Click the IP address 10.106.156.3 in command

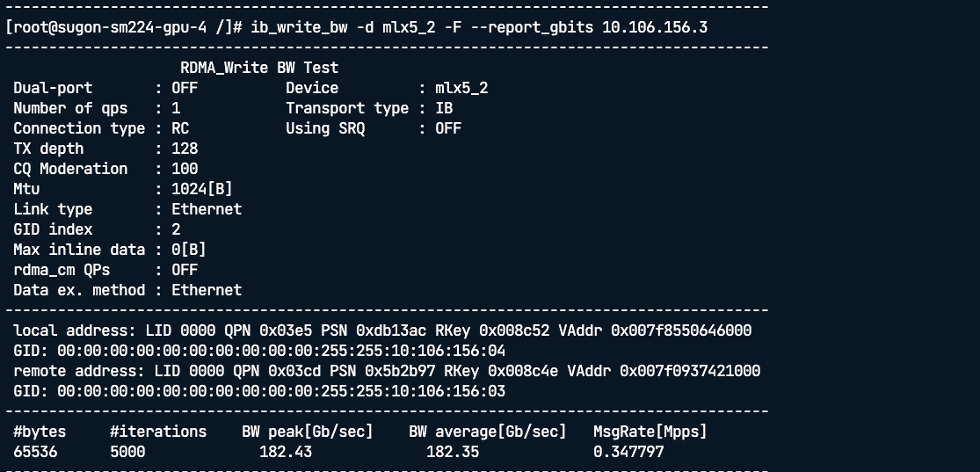pyautogui.click(x=654, y=27)
